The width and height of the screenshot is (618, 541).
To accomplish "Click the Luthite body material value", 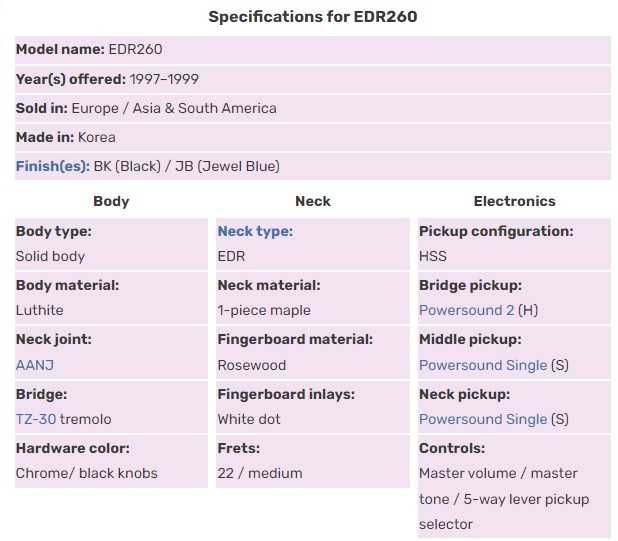I will [40, 310].
